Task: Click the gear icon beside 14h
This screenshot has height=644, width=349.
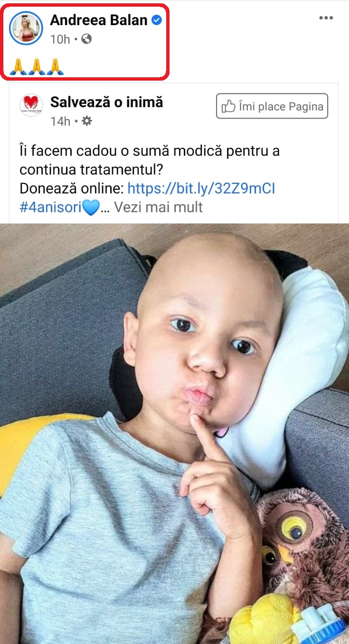Action: click(87, 121)
